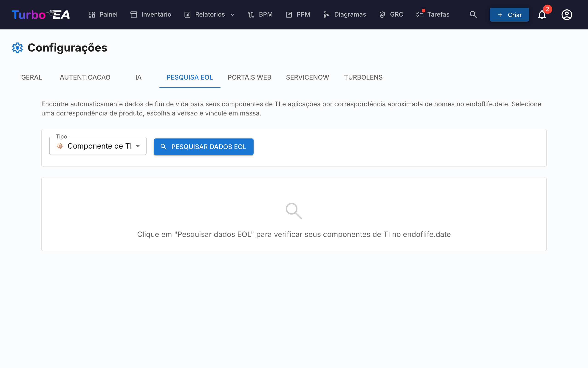The height and width of the screenshot is (368, 588).
Task: Go to Inventário
Action: [151, 14]
